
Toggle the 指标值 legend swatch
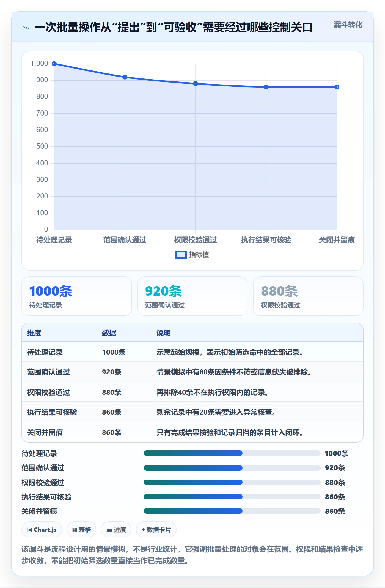tap(181, 255)
